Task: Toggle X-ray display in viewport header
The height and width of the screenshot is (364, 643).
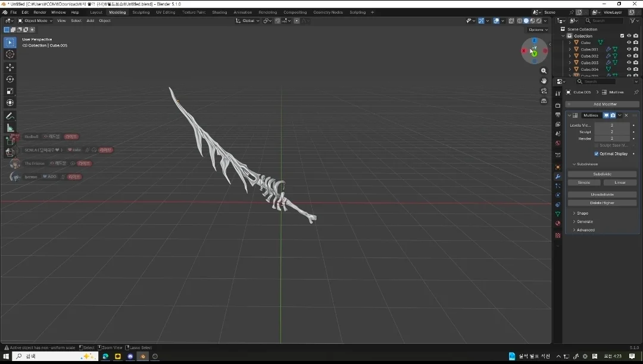Action: click(x=511, y=21)
